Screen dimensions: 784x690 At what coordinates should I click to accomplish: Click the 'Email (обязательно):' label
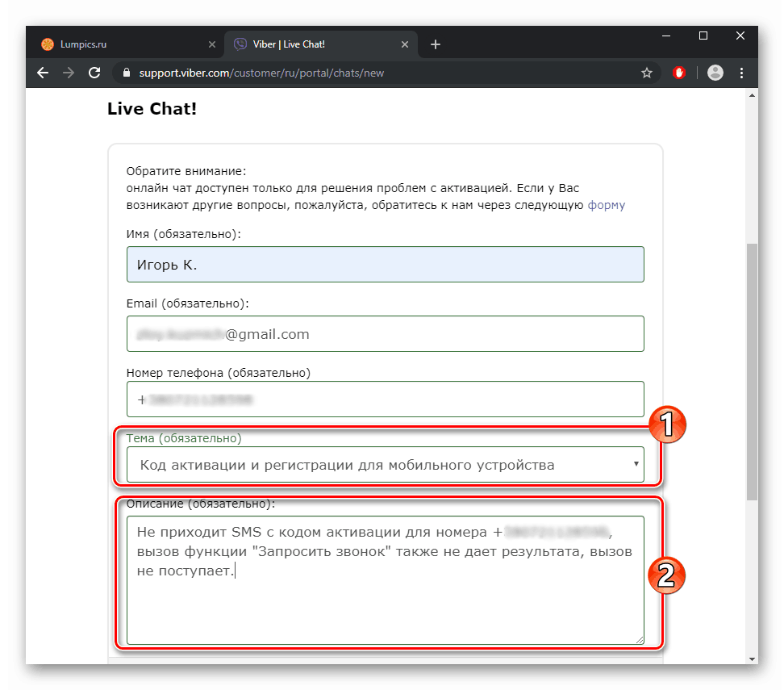click(x=187, y=303)
